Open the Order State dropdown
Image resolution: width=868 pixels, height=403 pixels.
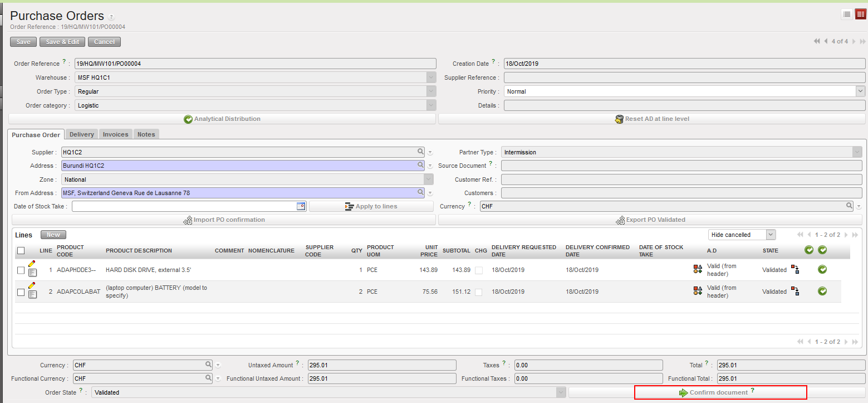click(x=561, y=392)
